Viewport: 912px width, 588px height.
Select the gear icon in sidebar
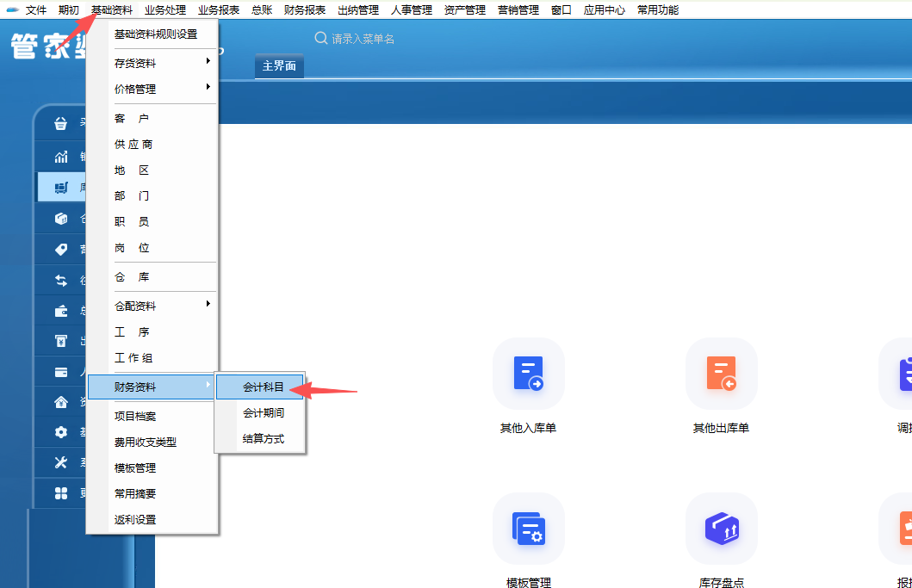click(61, 432)
